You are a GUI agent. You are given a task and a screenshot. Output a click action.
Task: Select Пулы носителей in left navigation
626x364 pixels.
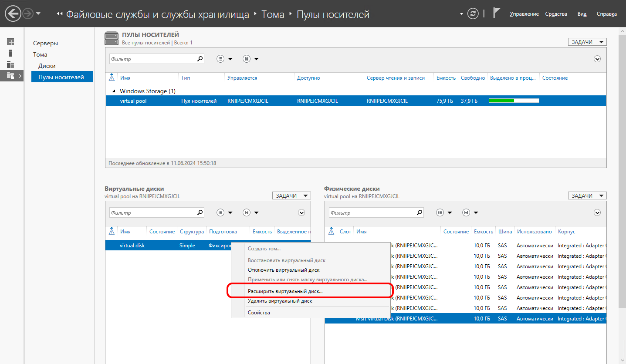coord(62,77)
